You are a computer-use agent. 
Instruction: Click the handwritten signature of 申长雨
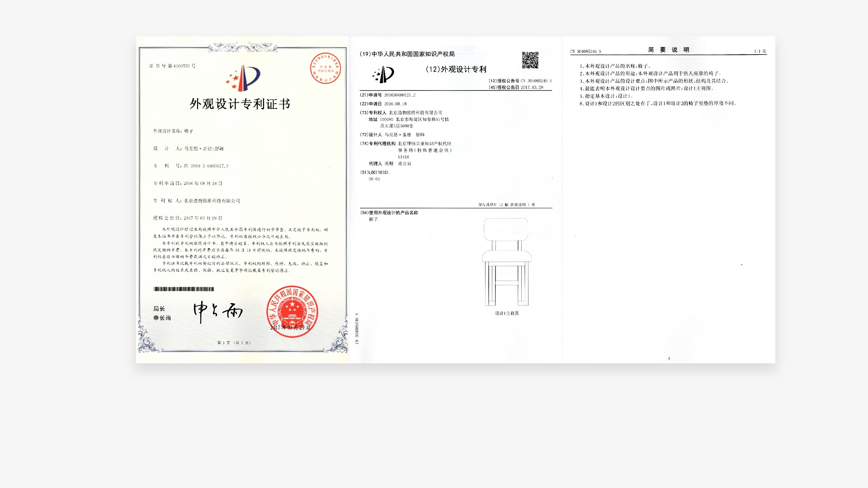click(x=218, y=312)
